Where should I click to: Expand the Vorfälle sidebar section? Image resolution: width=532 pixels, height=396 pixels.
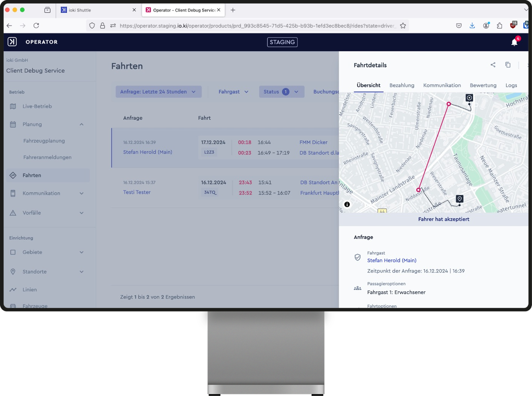click(x=82, y=213)
